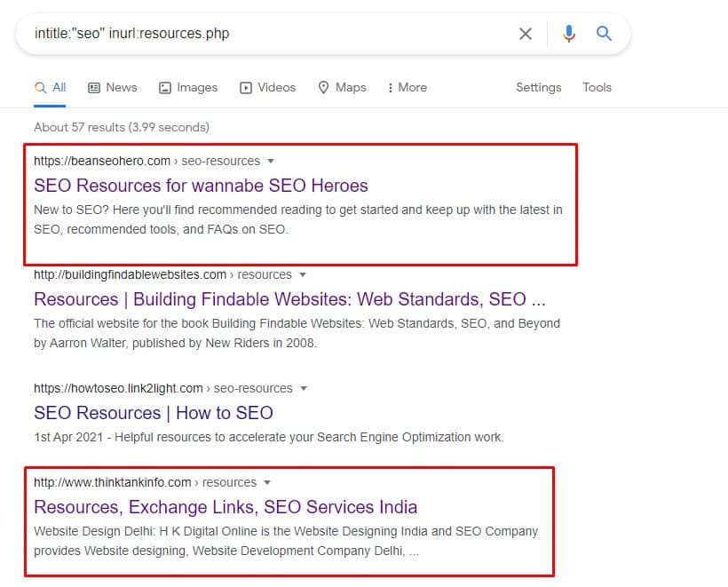728x587 pixels.
Task: Expand dropdown arrow next to buildingfindablewebsites.com URL
Action: pos(303,275)
